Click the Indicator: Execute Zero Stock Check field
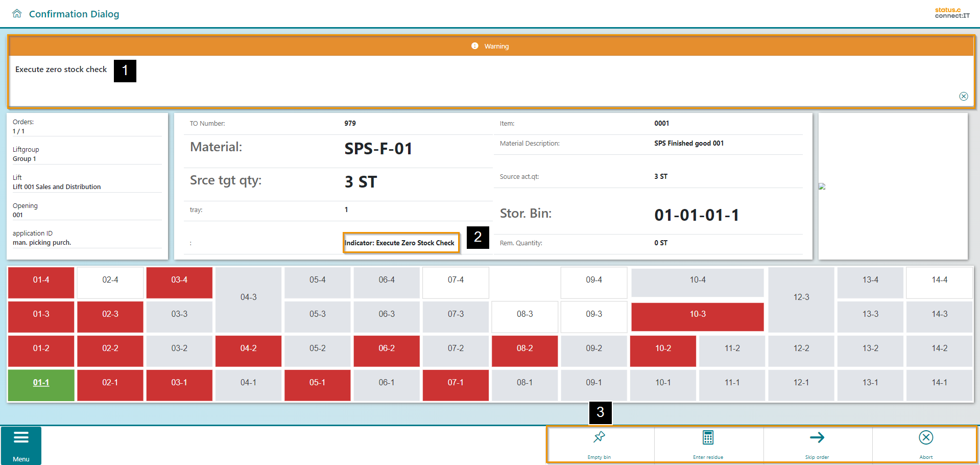The image size is (980, 465). pyautogui.click(x=399, y=243)
